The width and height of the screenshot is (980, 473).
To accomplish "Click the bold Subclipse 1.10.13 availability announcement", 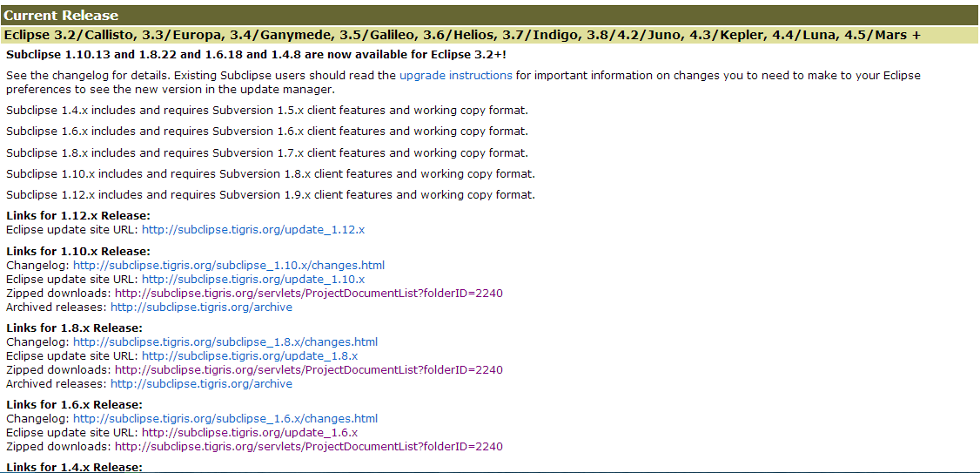I will [x=256, y=55].
